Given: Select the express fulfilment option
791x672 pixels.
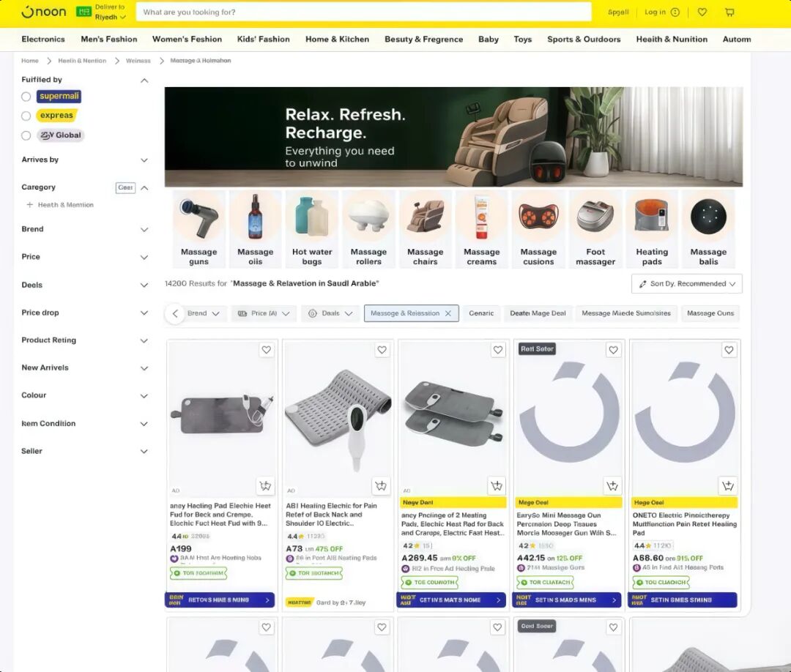Looking at the screenshot, I should tap(26, 116).
